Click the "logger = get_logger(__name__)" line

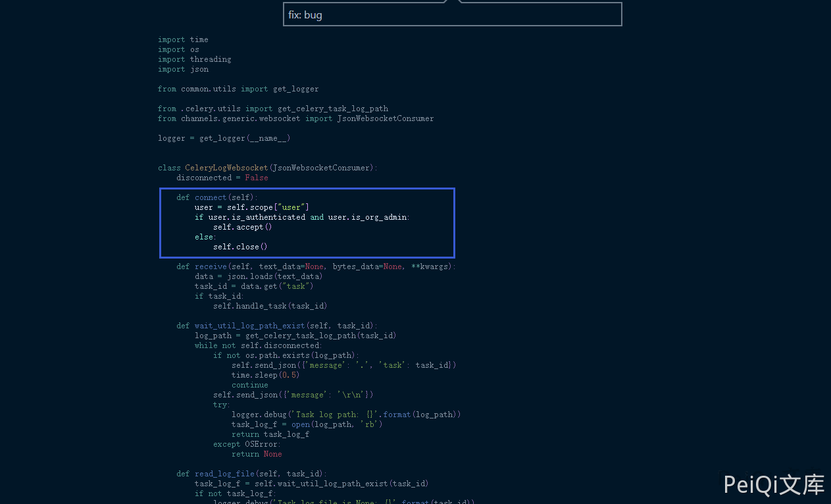224,138
